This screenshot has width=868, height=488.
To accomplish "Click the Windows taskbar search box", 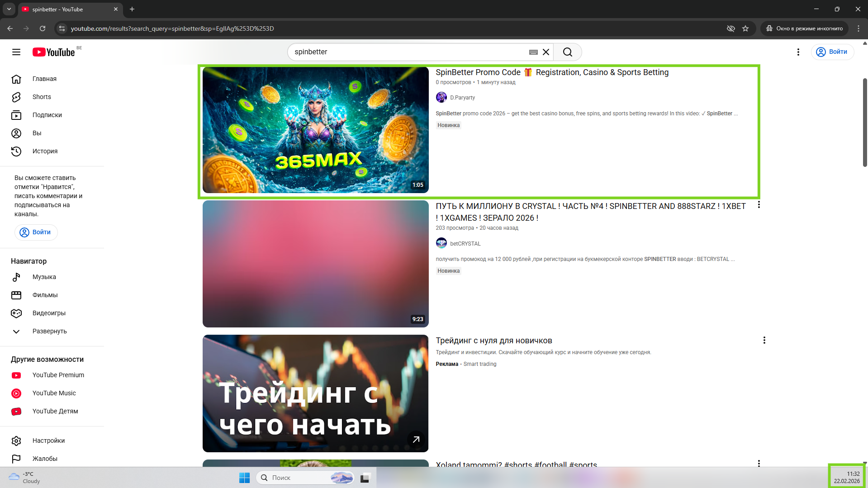I will click(305, 478).
